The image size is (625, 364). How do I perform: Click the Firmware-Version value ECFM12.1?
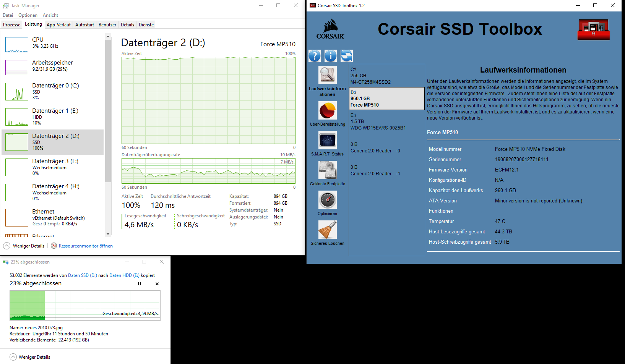pyautogui.click(x=506, y=170)
